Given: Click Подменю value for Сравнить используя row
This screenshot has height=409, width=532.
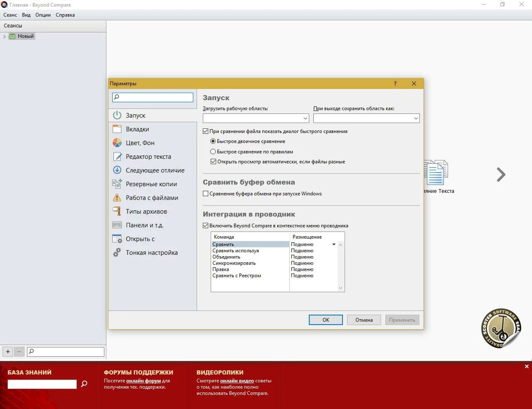Looking at the screenshot, I should [x=302, y=251].
